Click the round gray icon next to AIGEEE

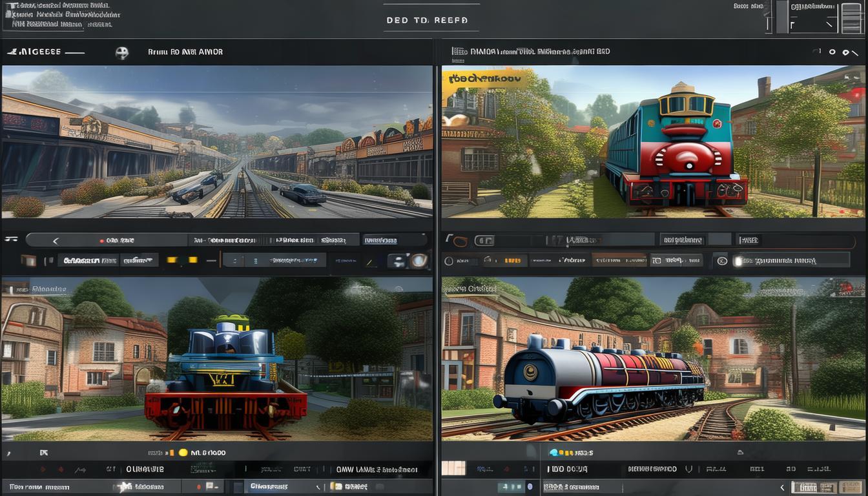click(121, 52)
